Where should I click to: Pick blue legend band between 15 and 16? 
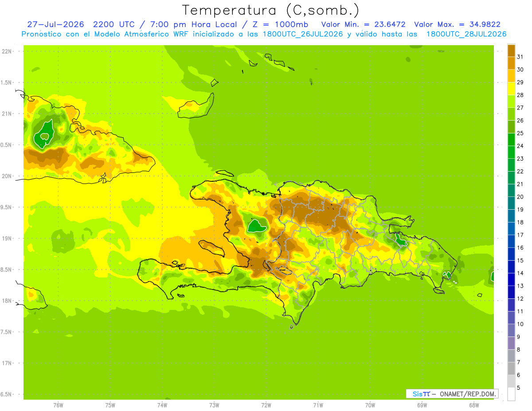pos(511,254)
